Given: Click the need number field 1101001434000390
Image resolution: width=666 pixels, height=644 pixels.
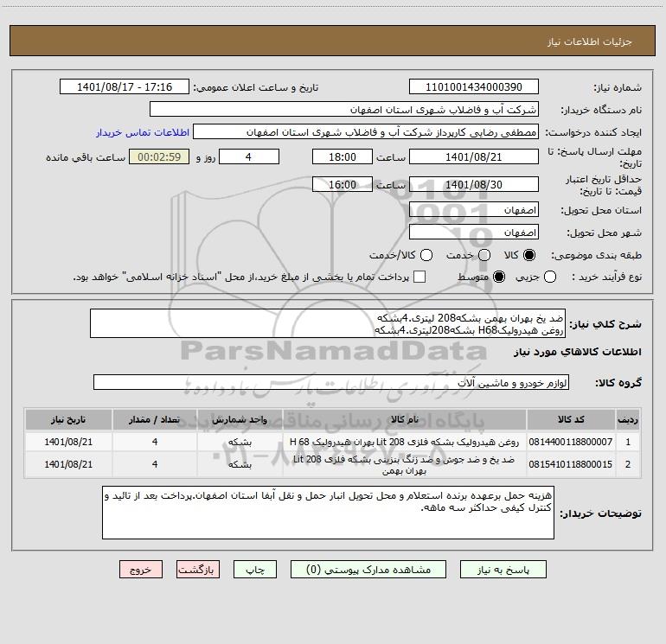Looking at the screenshot, I should click(x=474, y=86).
